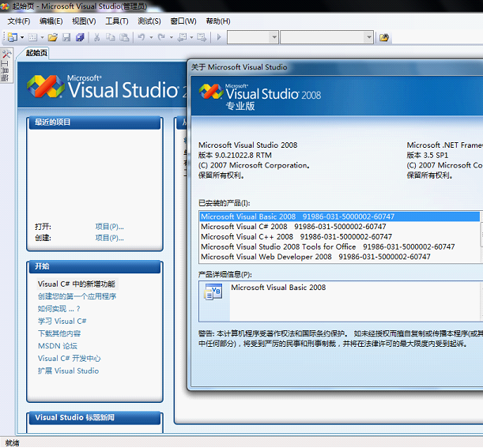Screen dimensions: 483x448
Task: Click the Undo toolbar icon
Action: tap(142, 38)
